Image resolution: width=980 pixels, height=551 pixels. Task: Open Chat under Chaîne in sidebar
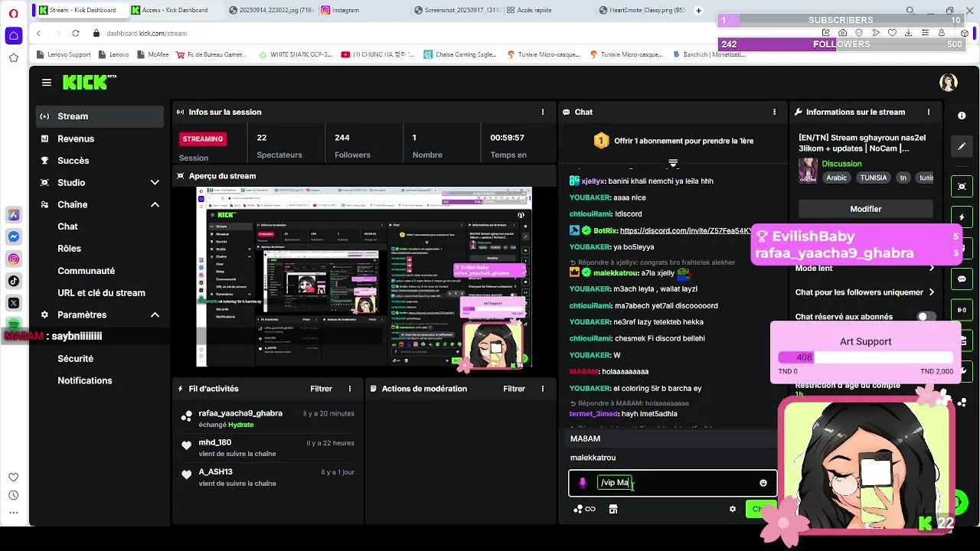tap(67, 227)
